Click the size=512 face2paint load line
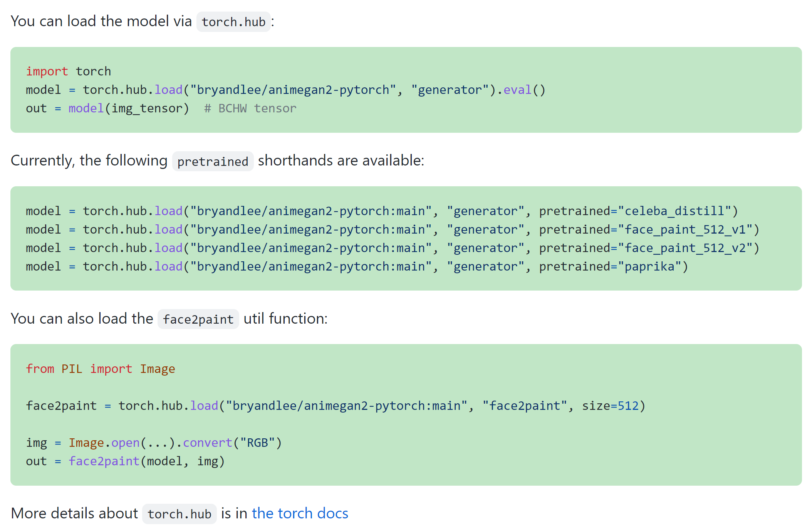812x528 pixels. coord(335,406)
